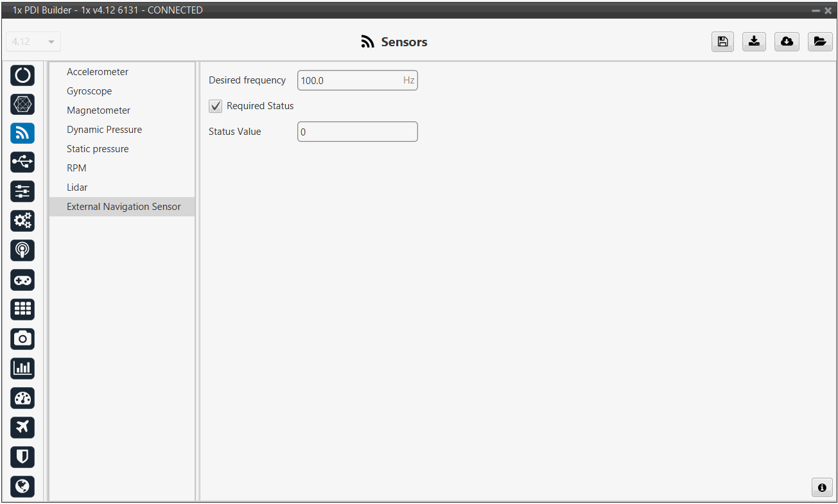Screen dimensions: 838x504
Task: Select Accelerometer in the sensor list
Action: [98, 72]
